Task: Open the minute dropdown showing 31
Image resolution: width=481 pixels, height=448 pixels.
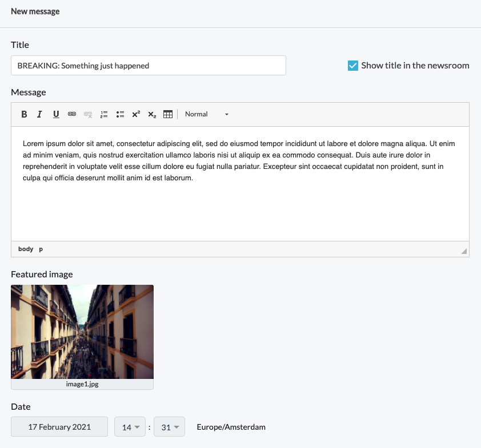Action: point(169,427)
